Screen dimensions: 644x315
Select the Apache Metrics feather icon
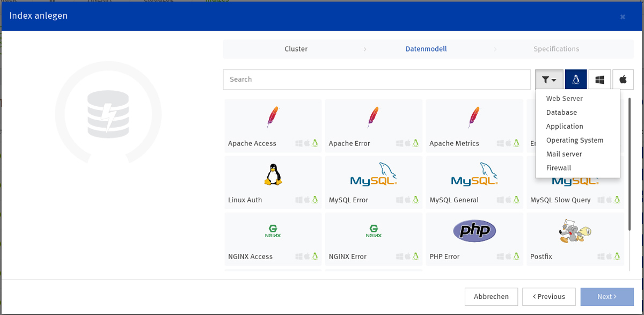coord(474,117)
